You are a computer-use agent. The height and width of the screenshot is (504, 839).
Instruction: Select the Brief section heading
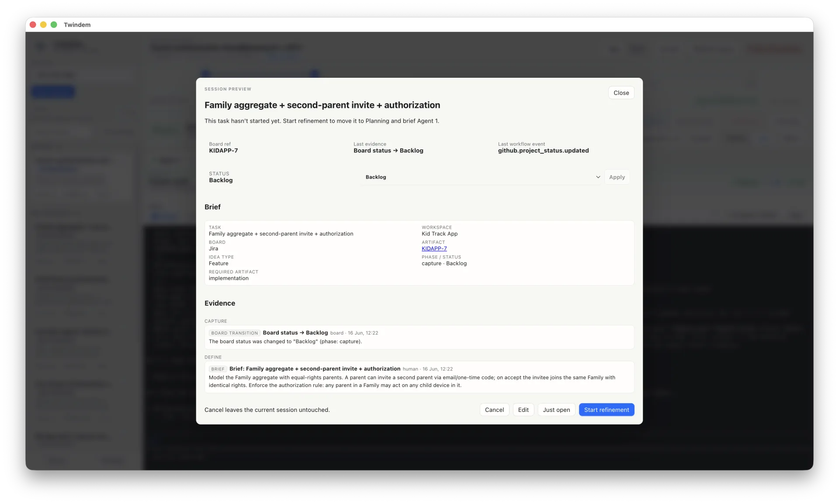click(212, 207)
